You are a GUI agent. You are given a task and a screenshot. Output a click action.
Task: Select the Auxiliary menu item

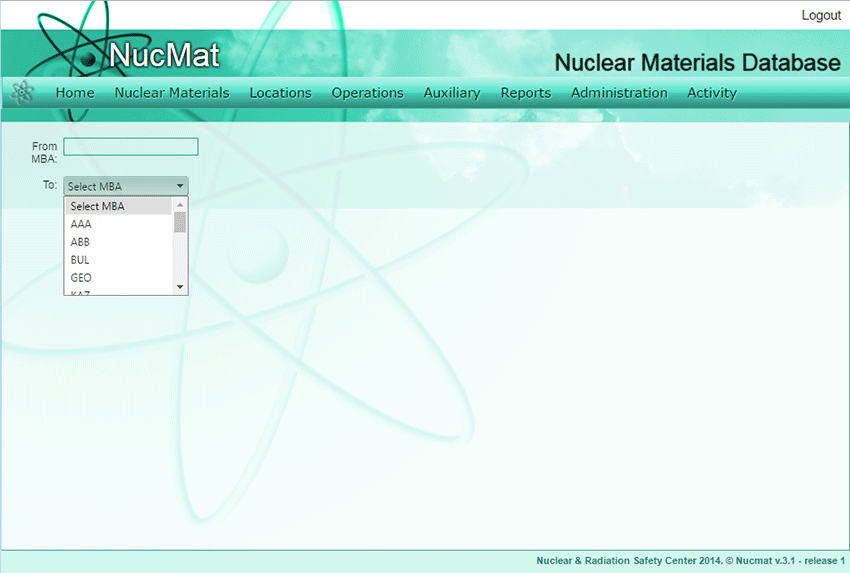pos(451,93)
